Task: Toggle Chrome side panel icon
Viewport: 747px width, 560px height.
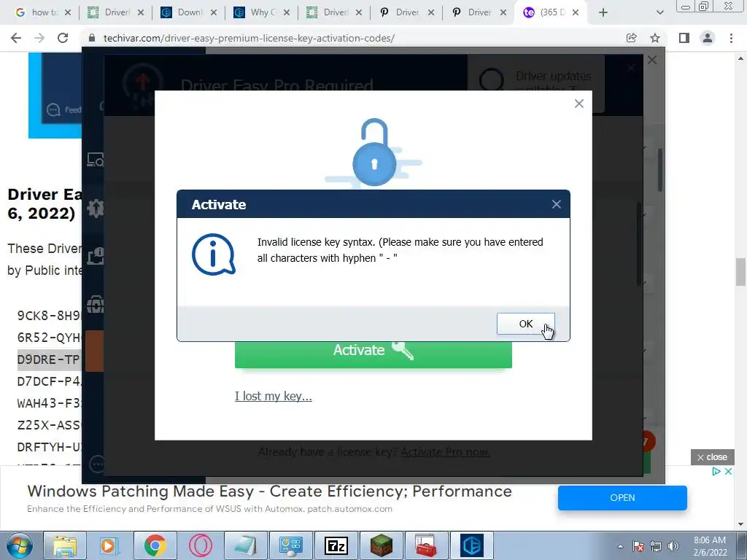Action: coord(684,38)
